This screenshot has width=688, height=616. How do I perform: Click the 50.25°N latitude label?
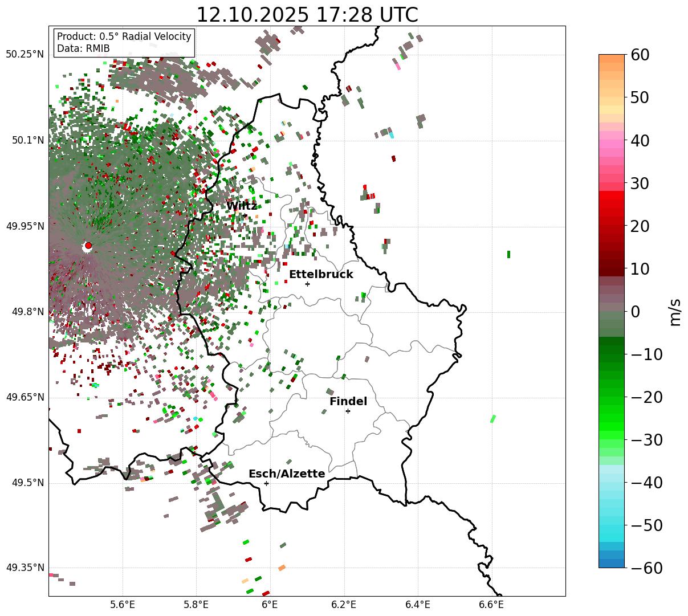point(25,55)
